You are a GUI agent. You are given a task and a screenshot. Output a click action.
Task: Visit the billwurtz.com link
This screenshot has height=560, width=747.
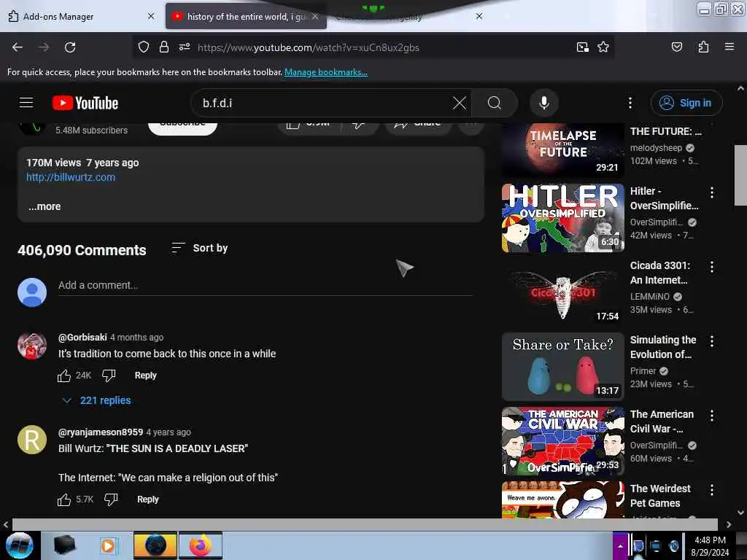pyautogui.click(x=71, y=177)
